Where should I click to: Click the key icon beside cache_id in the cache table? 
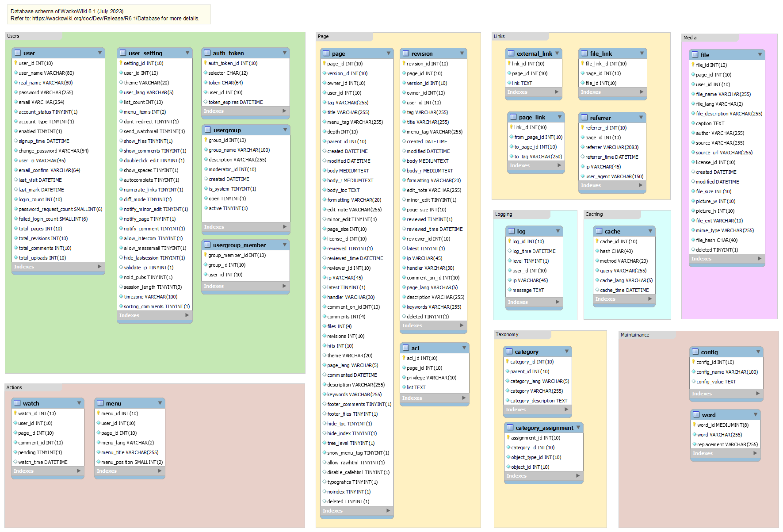(x=597, y=241)
